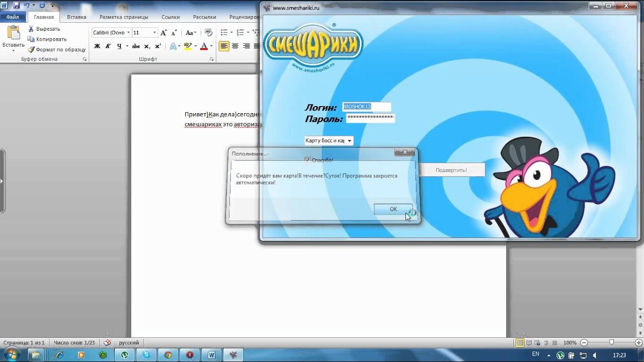Open the Разметка страницы tab

pyautogui.click(x=124, y=17)
